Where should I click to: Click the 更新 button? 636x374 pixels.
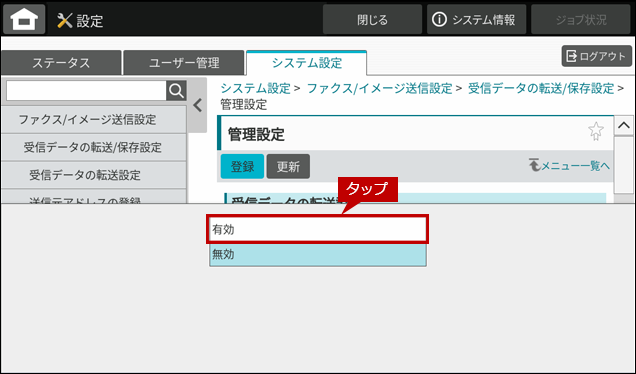point(288,166)
